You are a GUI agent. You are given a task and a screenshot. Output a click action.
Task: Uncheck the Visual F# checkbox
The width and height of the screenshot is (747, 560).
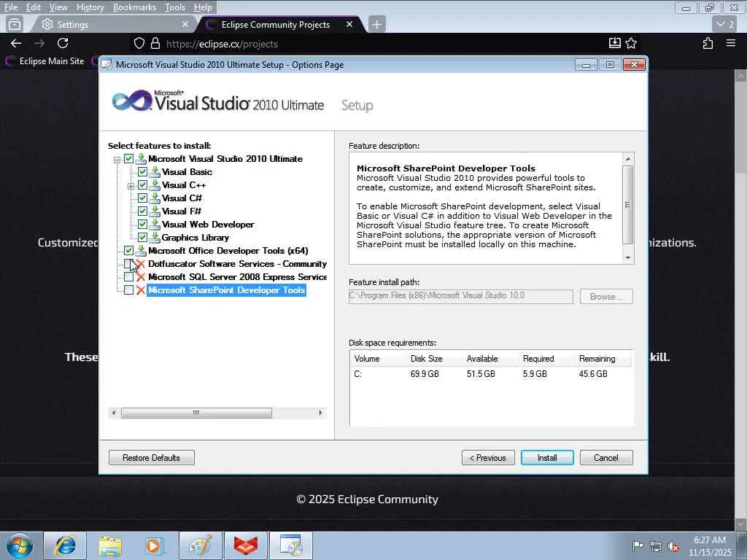coord(142,211)
